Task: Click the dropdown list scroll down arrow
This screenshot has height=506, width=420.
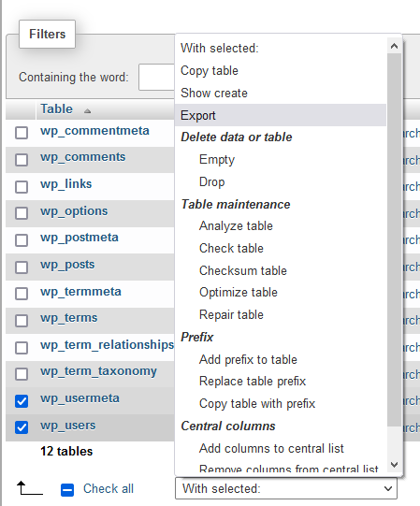Action: pos(394,464)
